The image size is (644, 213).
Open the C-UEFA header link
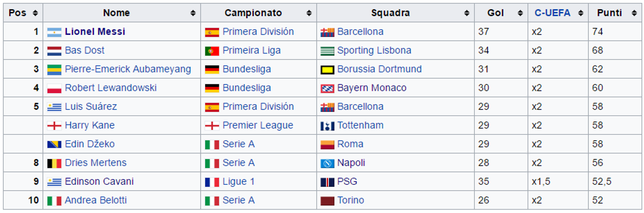tap(552, 13)
